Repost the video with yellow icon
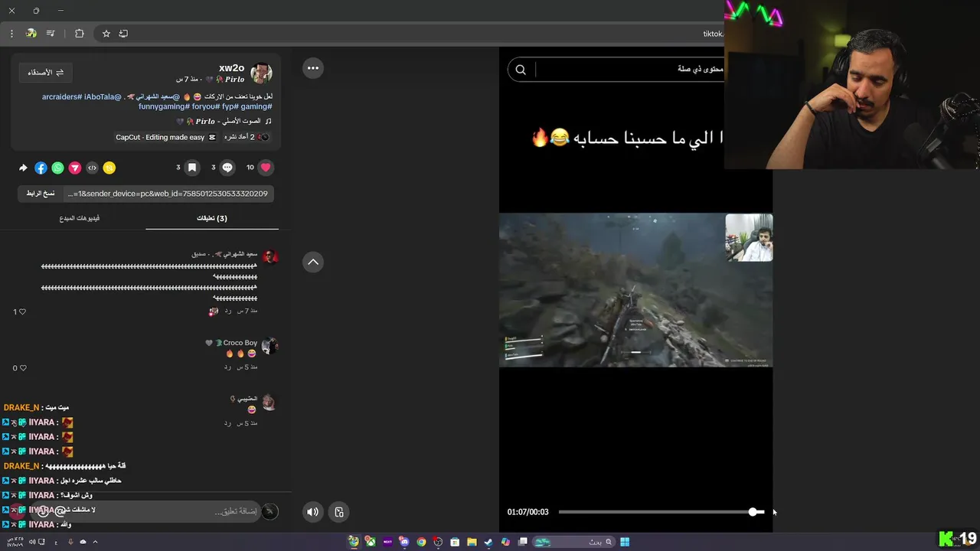Screen dimensions: 980x551 coord(109,168)
